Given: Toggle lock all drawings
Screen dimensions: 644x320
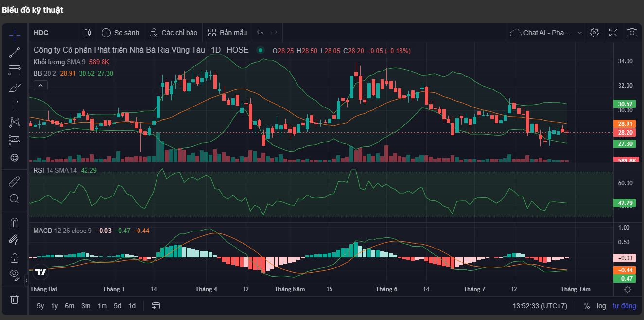Looking at the screenshot, I should 15,257.
